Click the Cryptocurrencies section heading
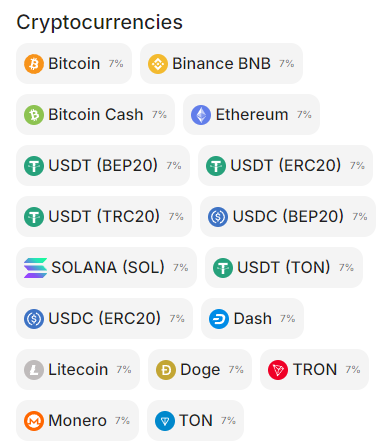392x445 pixels. click(99, 23)
